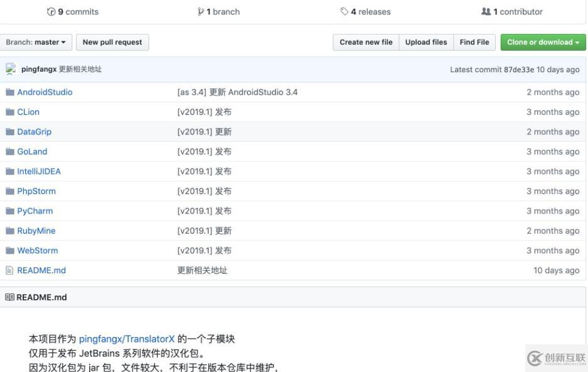This screenshot has width=588, height=372.
Task: Open the pingfangx/TranslatorX link
Action: 127,339
